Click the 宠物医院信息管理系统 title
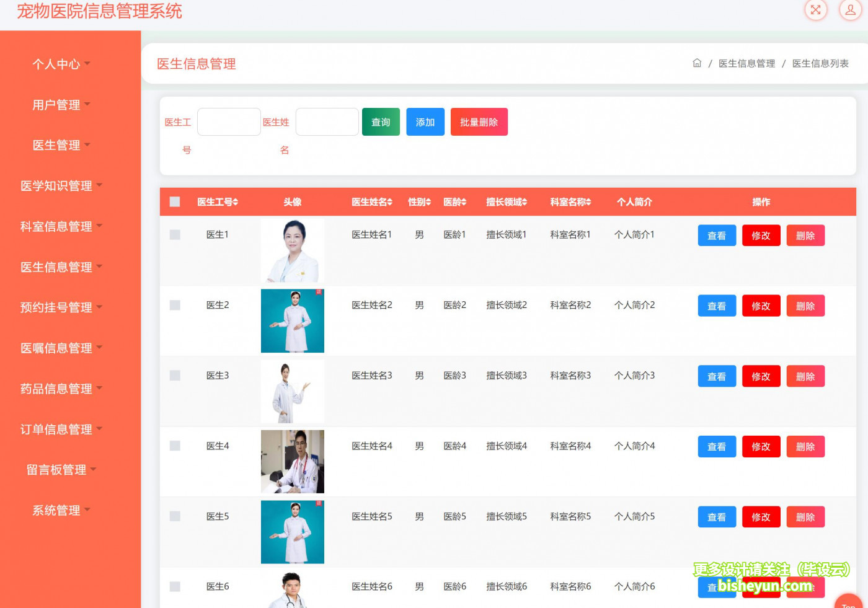Screen dimensions: 868x608 tap(99, 11)
